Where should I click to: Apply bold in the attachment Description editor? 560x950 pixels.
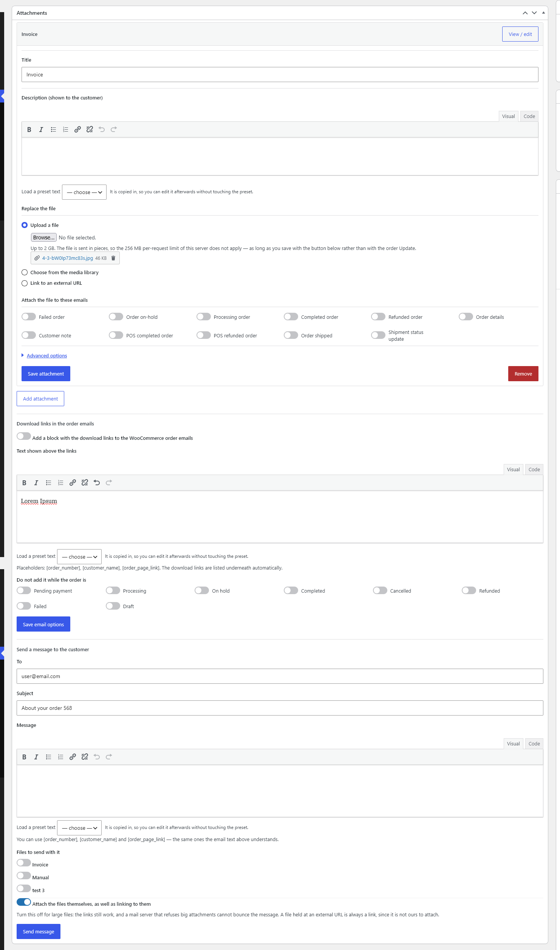click(x=29, y=129)
